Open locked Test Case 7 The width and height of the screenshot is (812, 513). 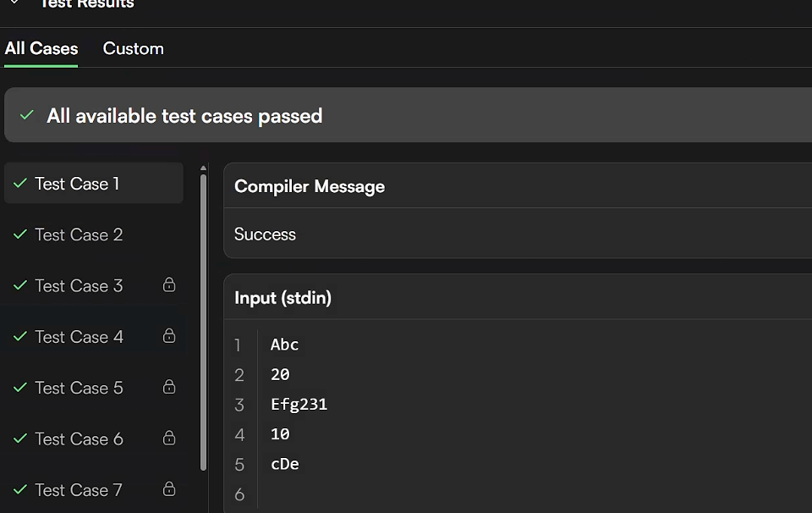pos(79,489)
